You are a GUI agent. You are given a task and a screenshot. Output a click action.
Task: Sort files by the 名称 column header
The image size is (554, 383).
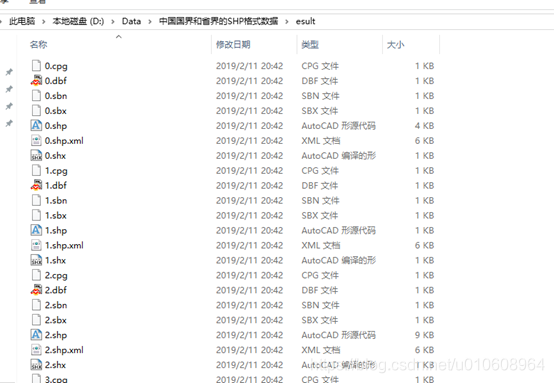pyautogui.click(x=39, y=45)
